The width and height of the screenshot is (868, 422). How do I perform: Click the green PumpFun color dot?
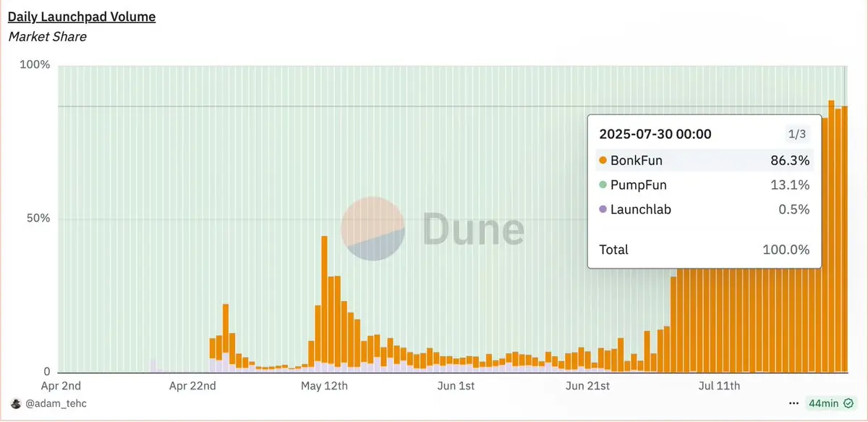pos(603,185)
